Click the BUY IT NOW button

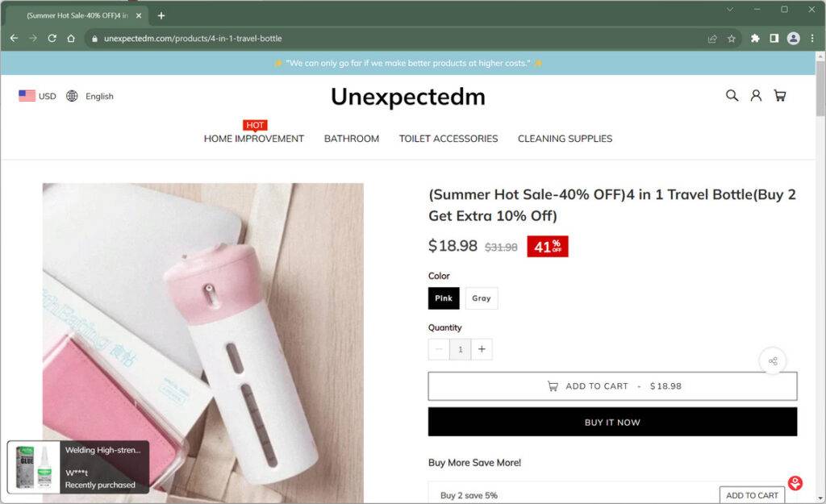coord(612,422)
